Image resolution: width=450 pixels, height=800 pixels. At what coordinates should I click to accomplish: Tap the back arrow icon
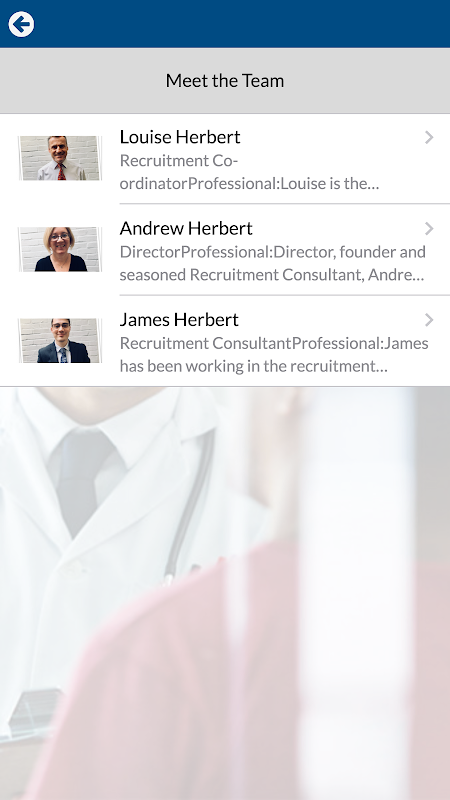pos(21,24)
